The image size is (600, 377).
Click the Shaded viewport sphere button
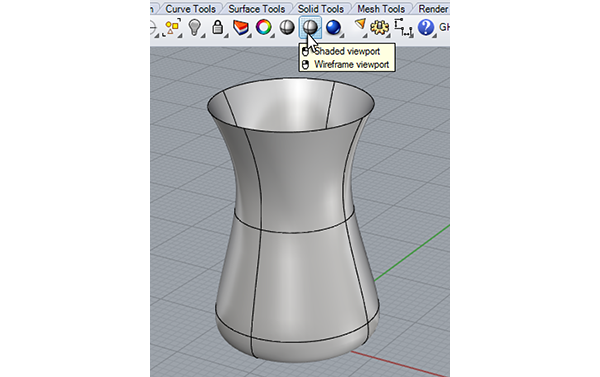tap(310, 27)
